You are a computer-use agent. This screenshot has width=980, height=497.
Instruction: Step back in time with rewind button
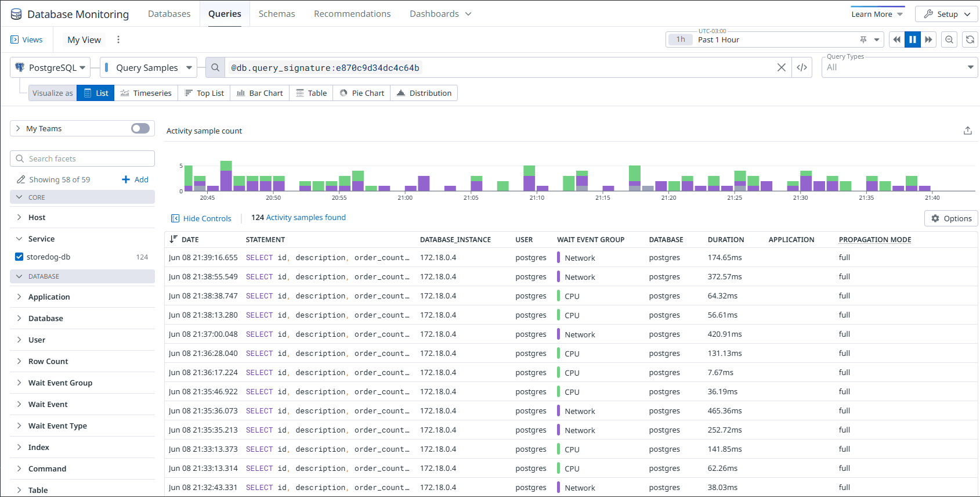coord(897,39)
